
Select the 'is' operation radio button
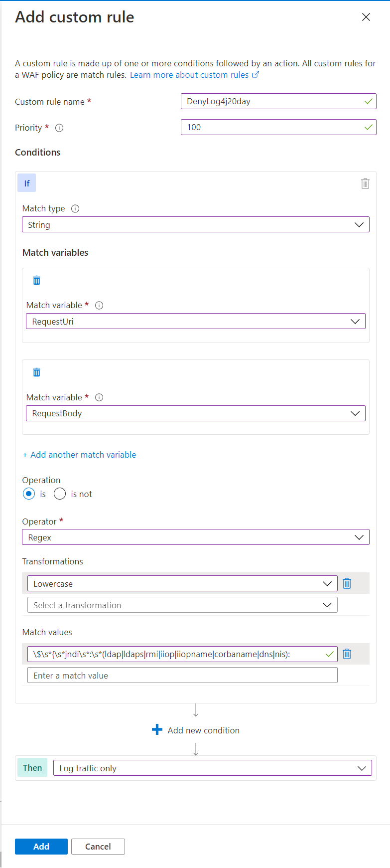pos(29,494)
